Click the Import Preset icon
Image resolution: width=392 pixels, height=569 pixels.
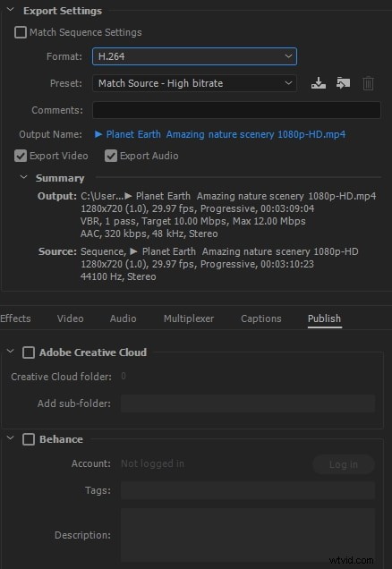click(x=343, y=83)
